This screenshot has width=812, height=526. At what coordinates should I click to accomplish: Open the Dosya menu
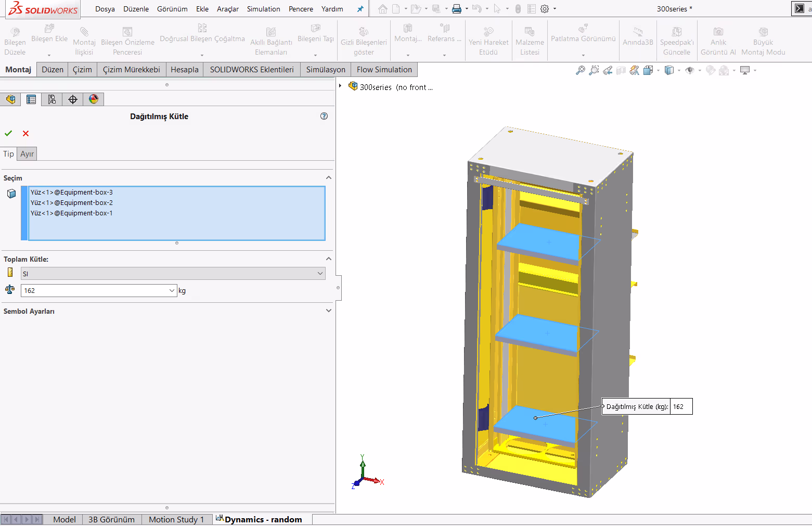[105, 9]
